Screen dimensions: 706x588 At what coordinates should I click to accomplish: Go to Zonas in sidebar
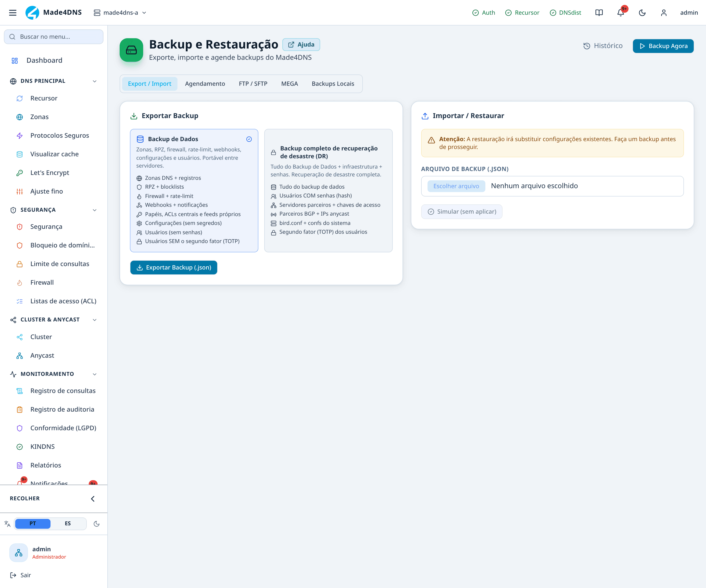coord(54,117)
